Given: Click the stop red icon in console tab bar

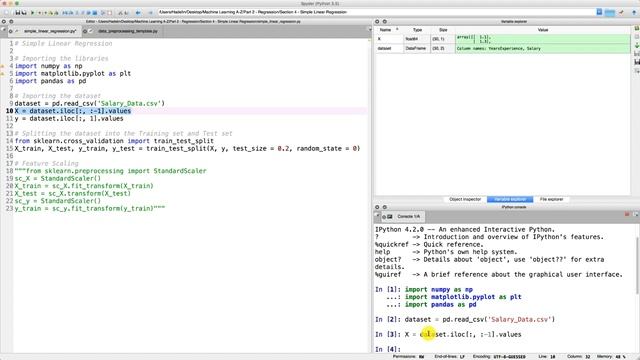Looking at the screenshot, I should tap(627, 214).
